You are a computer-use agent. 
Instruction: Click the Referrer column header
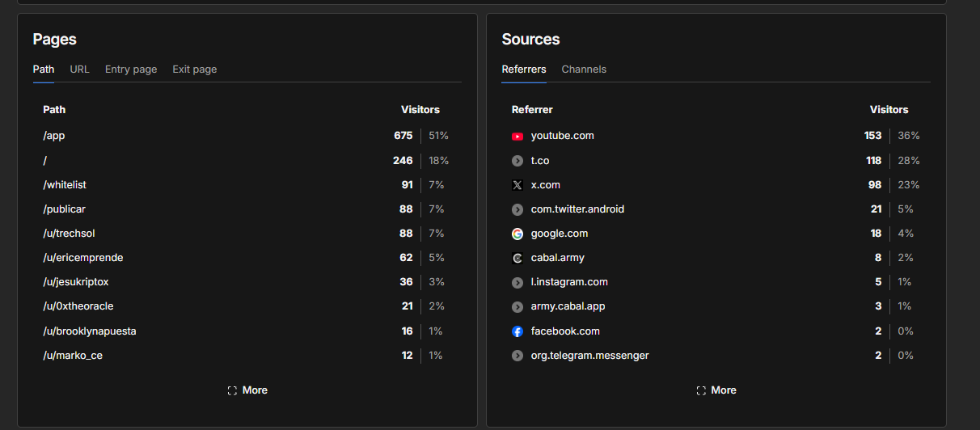(x=532, y=110)
